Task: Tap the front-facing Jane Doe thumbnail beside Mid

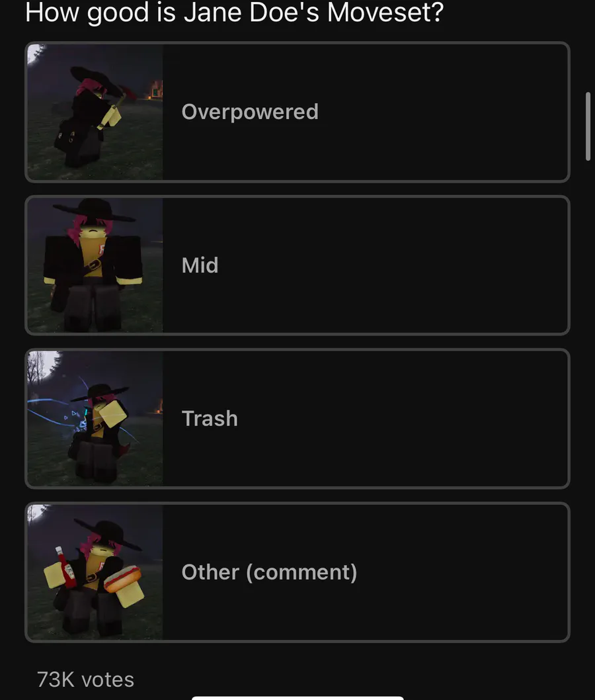Action: [95, 265]
